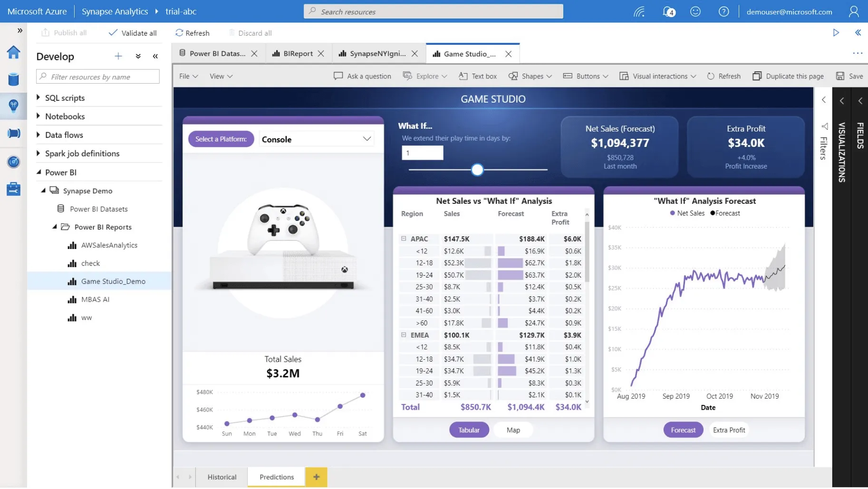
Task: Open Visual interactions dropdown
Action: (x=658, y=76)
